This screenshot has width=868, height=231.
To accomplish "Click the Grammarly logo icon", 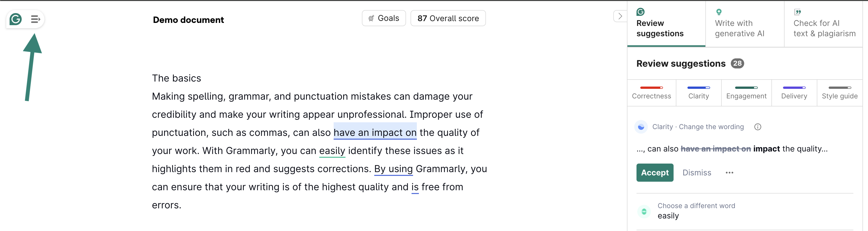I will coord(15,19).
